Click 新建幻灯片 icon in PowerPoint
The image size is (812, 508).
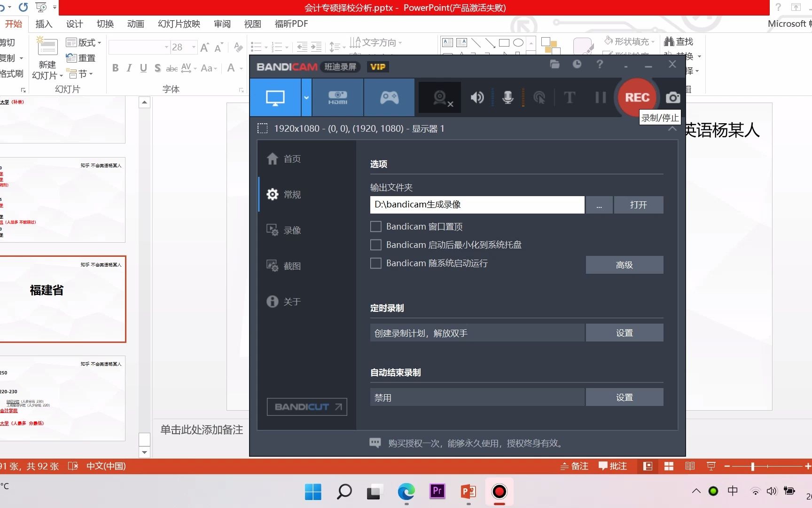[47, 47]
